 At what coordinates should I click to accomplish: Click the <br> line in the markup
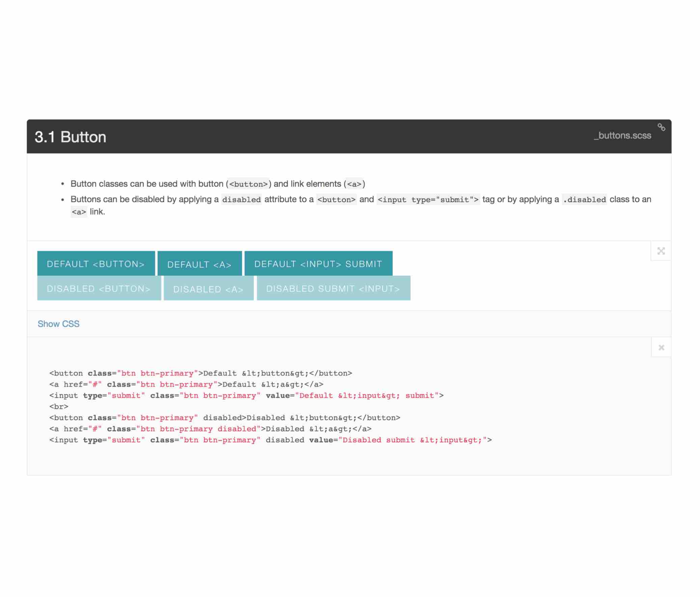coord(59,406)
